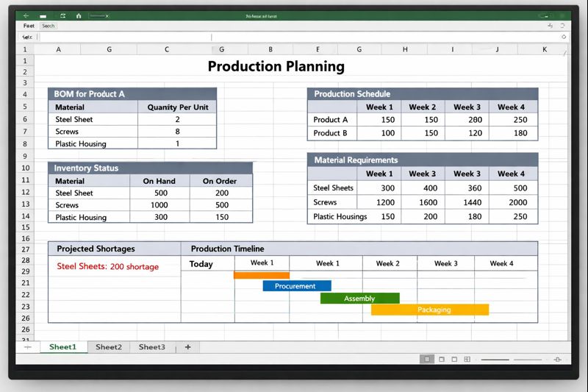
Task: Click the Production Timeline heading
Action: (x=227, y=249)
